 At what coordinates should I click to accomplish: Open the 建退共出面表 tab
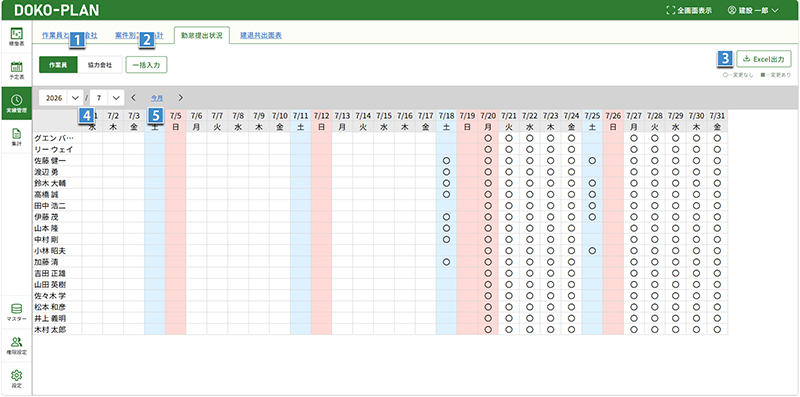click(x=261, y=36)
